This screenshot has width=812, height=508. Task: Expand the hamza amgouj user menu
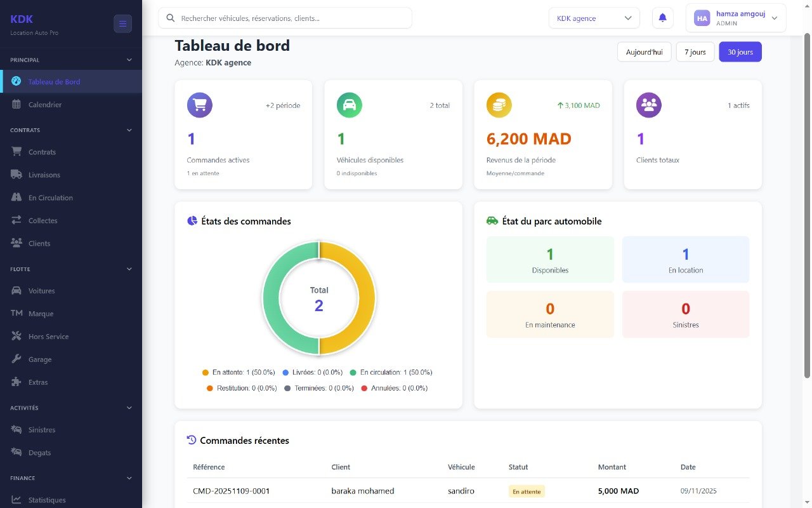(x=735, y=18)
